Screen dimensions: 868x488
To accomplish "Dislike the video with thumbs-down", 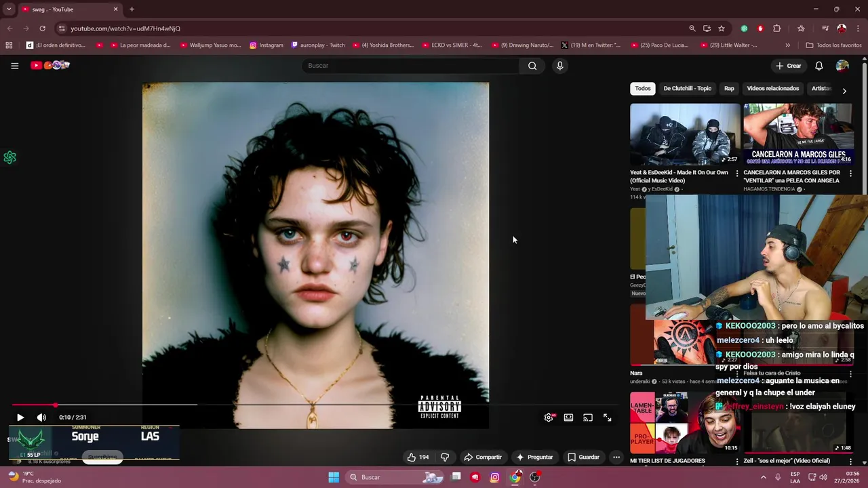I will (445, 457).
